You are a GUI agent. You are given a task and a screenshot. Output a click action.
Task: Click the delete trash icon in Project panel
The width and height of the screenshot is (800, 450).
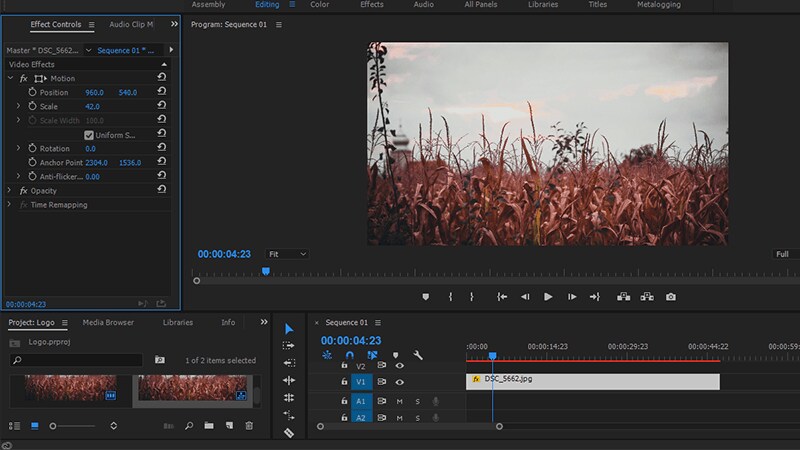click(x=249, y=426)
